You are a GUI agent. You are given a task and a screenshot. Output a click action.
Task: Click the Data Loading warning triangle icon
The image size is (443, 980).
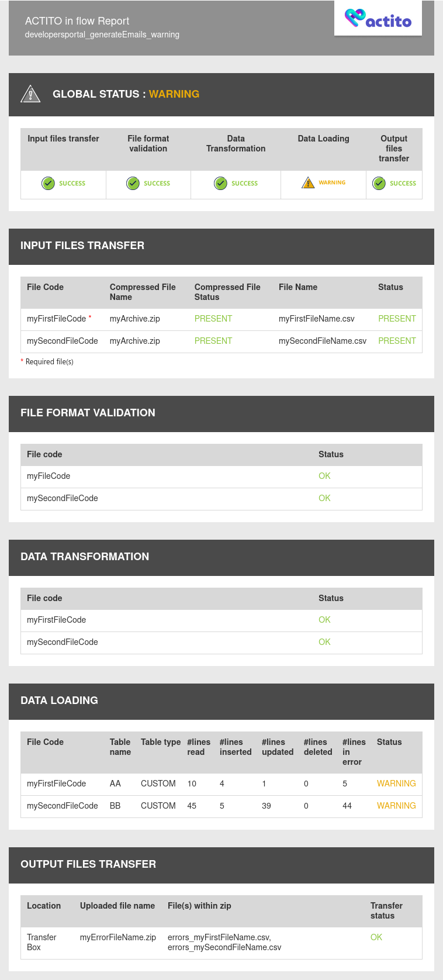[x=308, y=183]
